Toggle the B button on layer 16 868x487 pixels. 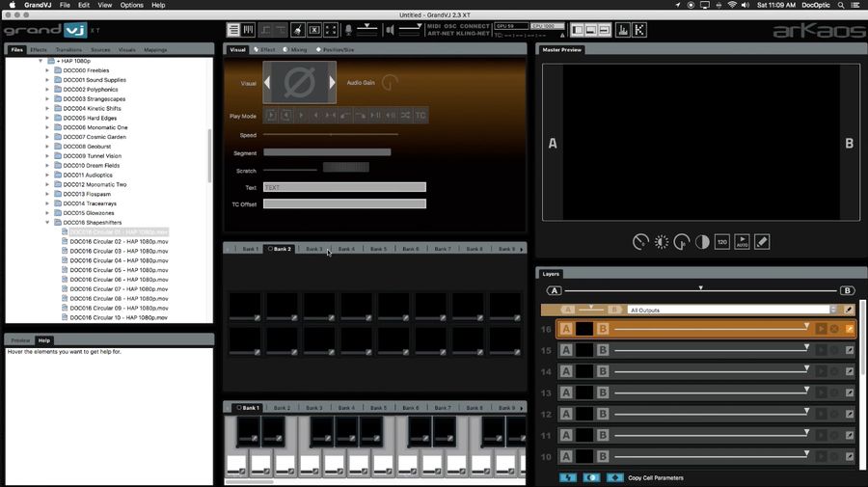(x=603, y=329)
